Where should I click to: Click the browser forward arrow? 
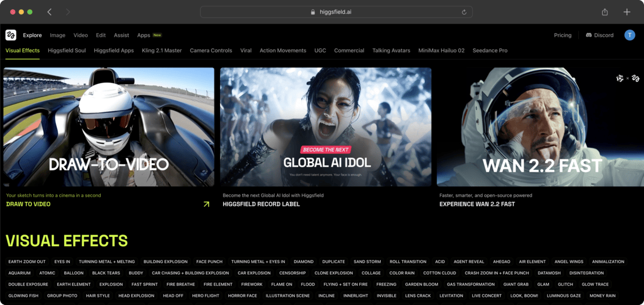pos(68,12)
